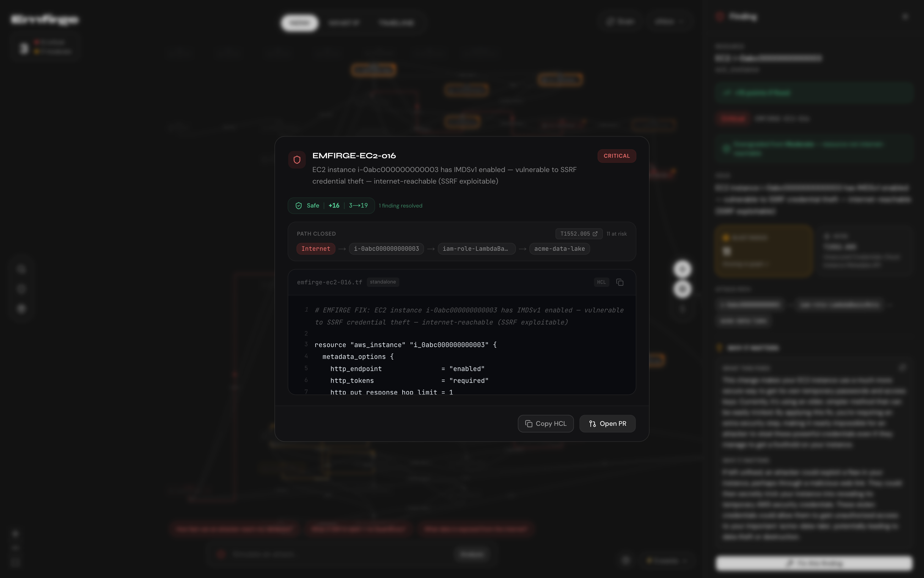
Task: Click the CRITICAL severity badge
Action: pos(616,156)
